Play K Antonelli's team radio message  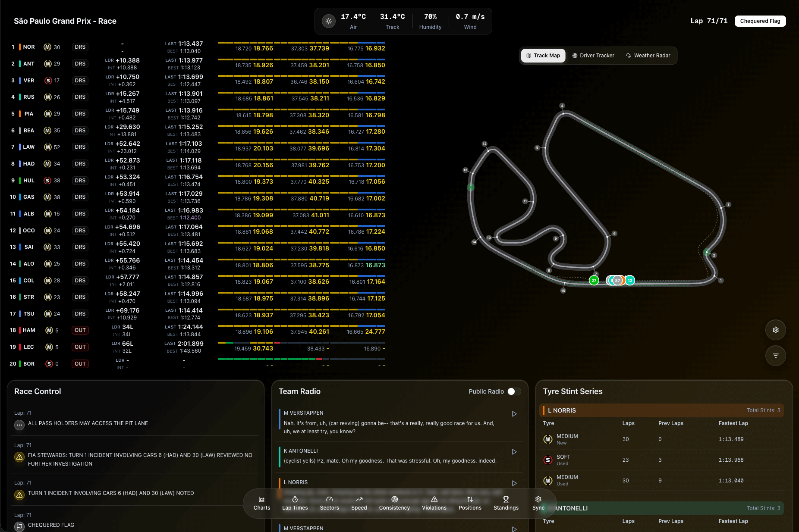[514, 452]
